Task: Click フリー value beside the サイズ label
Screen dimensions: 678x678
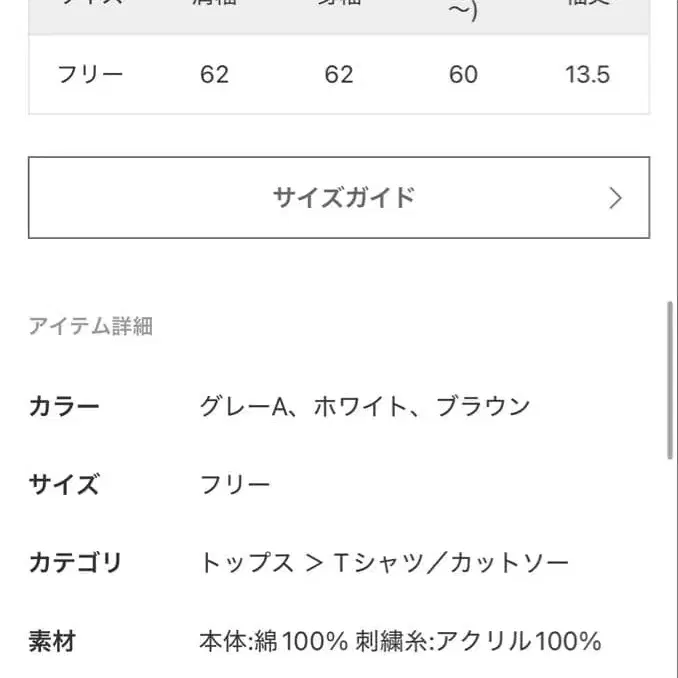Action: (x=235, y=485)
